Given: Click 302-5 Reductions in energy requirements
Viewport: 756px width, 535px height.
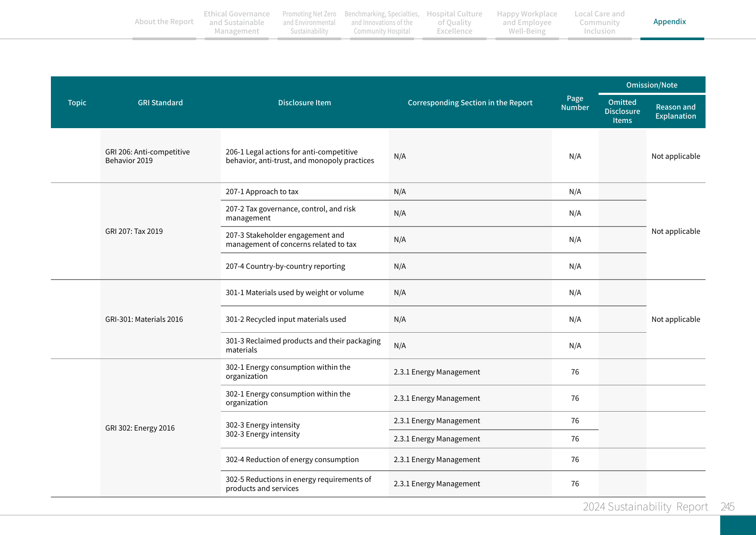Looking at the screenshot, I should pyautogui.click(x=298, y=484).
